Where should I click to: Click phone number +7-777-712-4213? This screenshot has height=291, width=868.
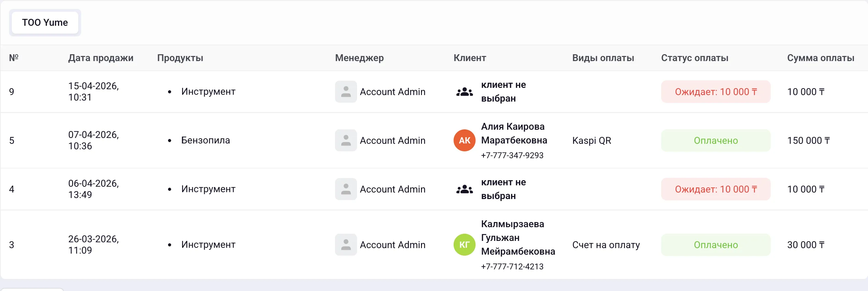tap(512, 267)
